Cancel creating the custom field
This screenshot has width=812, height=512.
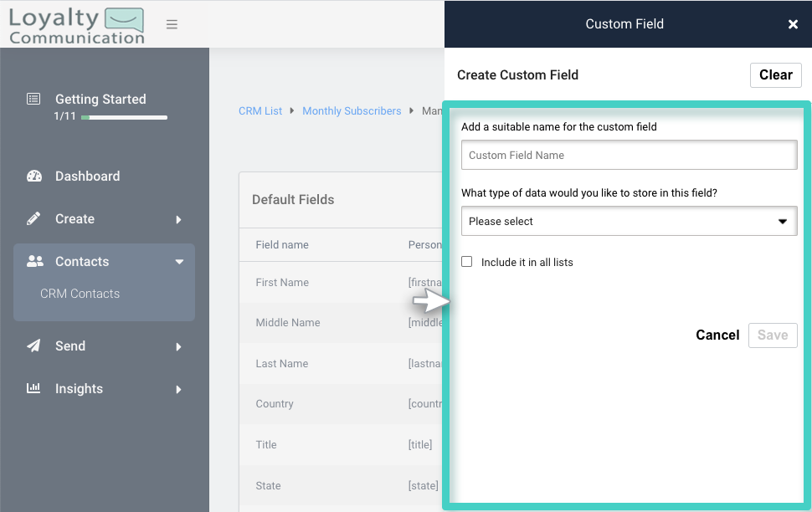click(717, 335)
